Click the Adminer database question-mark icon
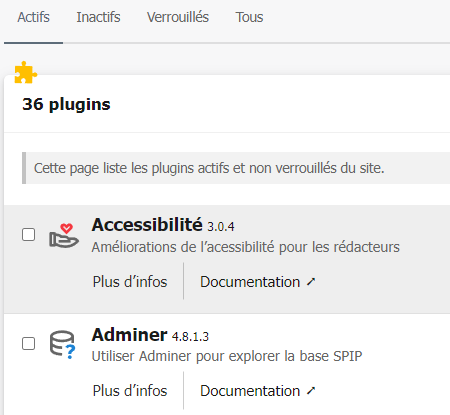The image size is (450, 415). click(63, 345)
